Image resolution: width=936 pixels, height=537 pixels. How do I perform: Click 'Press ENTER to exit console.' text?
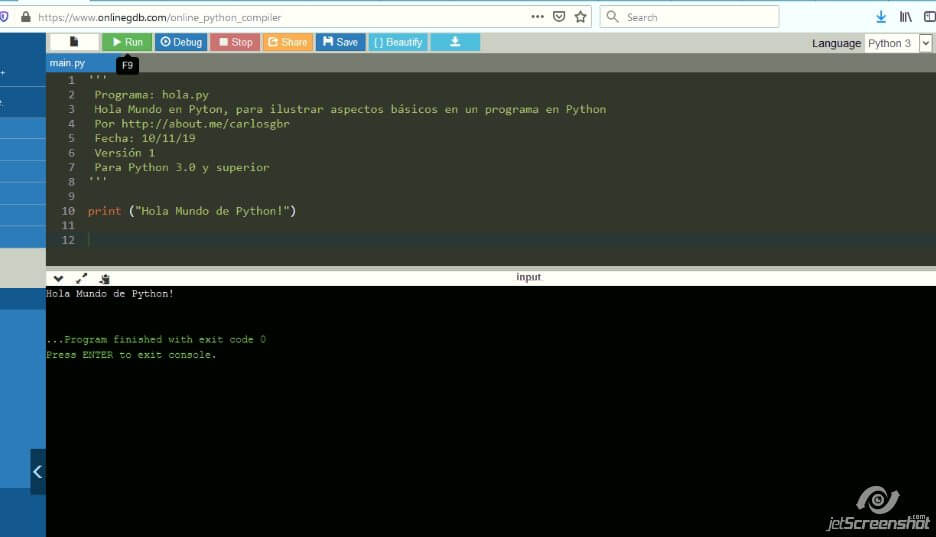[131, 354]
